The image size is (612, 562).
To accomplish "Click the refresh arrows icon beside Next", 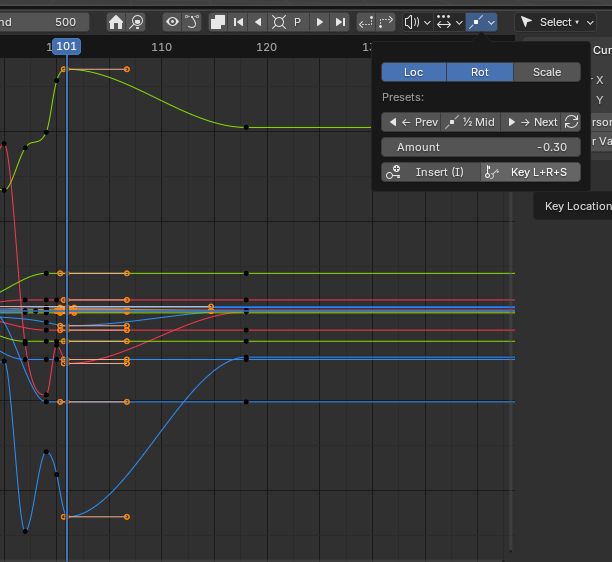I will click(572, 122).
